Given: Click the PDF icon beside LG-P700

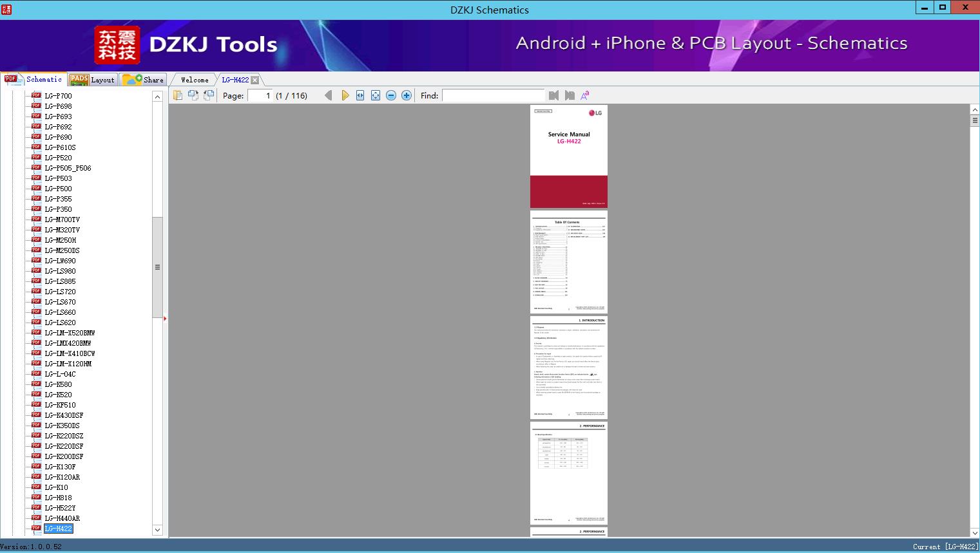Looking at the screenshot, I should pyautogui.click(x=36, y=96).
